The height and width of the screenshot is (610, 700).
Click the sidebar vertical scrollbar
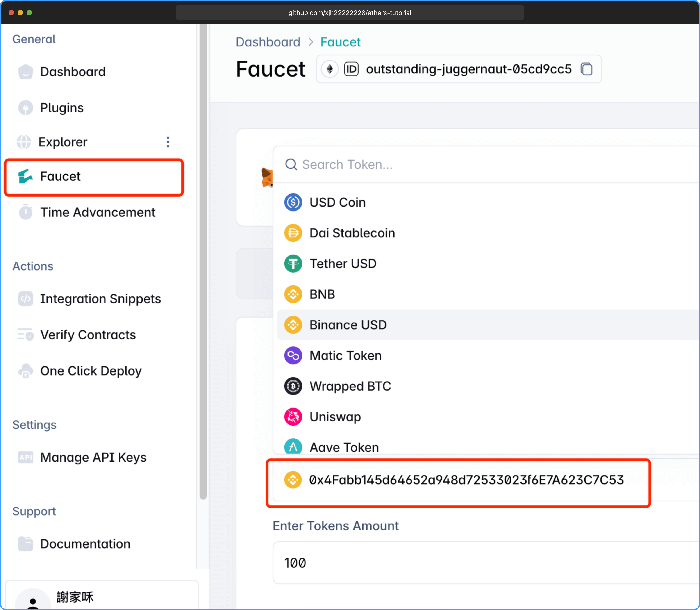coord(203,262)
